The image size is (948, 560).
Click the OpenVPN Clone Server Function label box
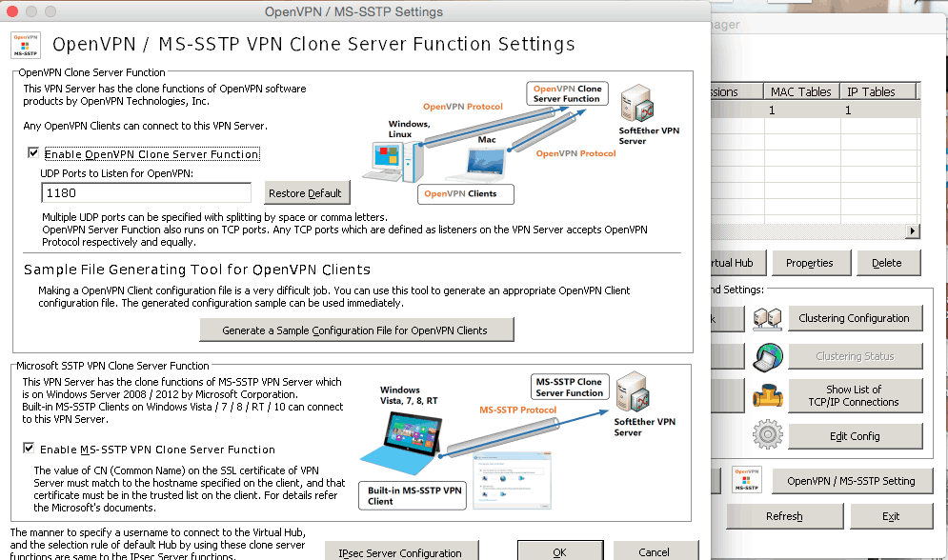(567, 93)
